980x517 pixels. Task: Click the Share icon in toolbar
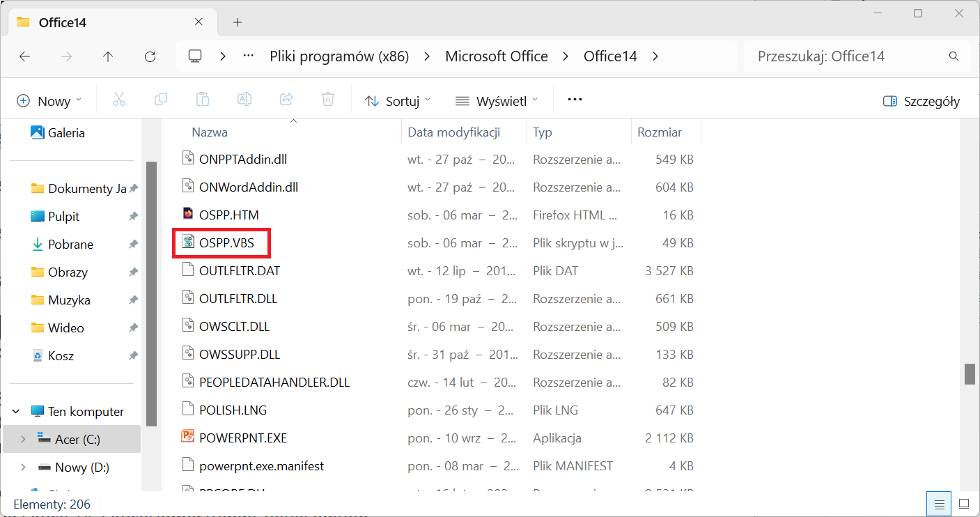[x=286, y=100]
